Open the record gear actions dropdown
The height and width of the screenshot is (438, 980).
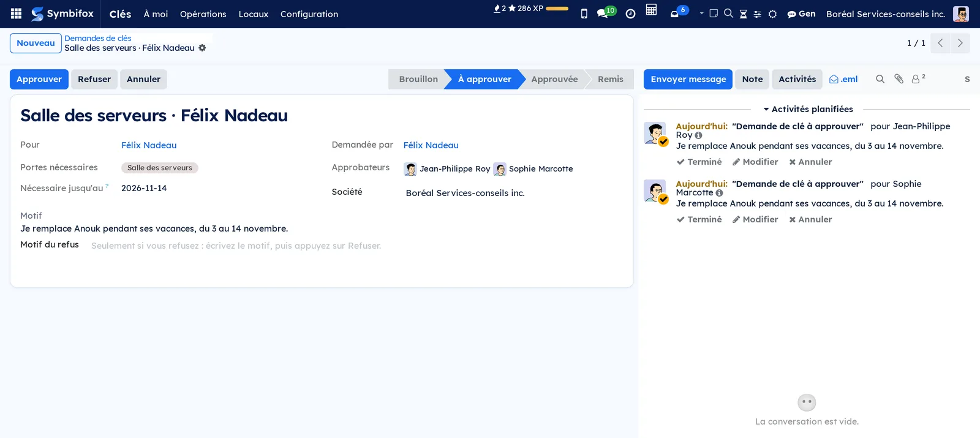point(202,48)
